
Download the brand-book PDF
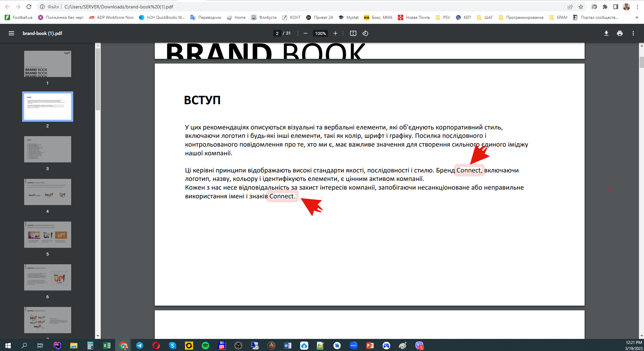[x=606, y=33]
